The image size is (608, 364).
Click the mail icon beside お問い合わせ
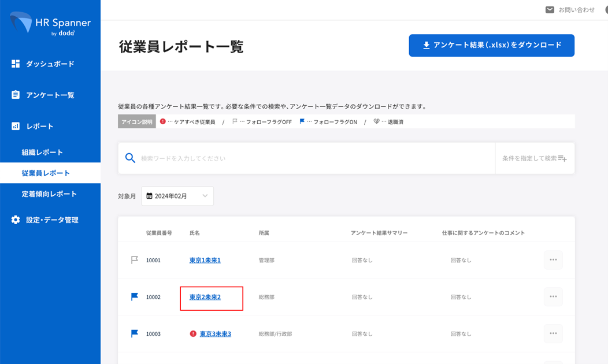click(x=550, y=10)
